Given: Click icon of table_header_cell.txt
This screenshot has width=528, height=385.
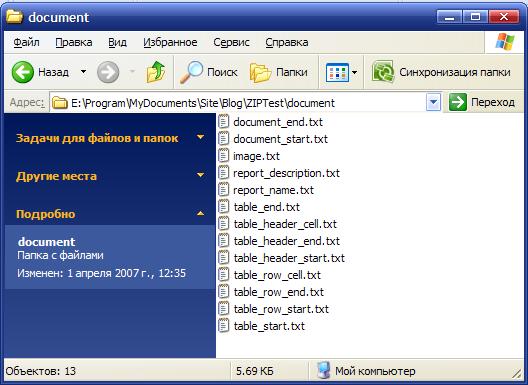Looking at the screenshot, I should pos(223,224).
